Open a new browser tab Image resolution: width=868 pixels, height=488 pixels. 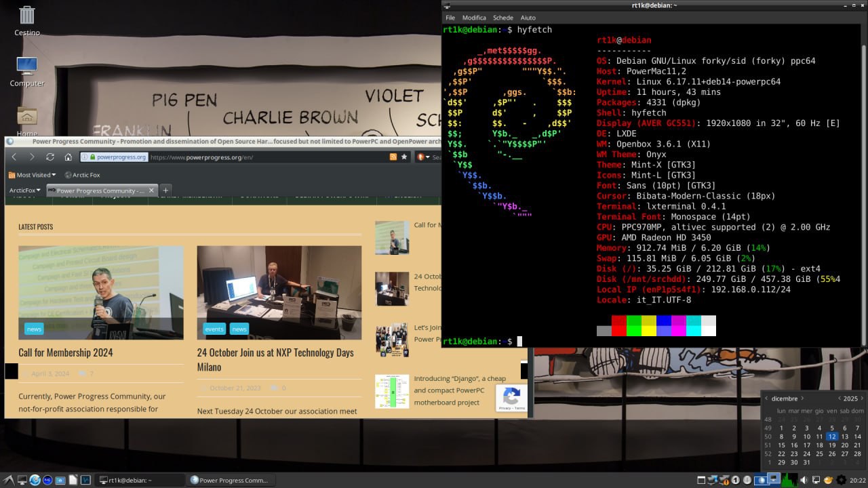click(165, 190)
